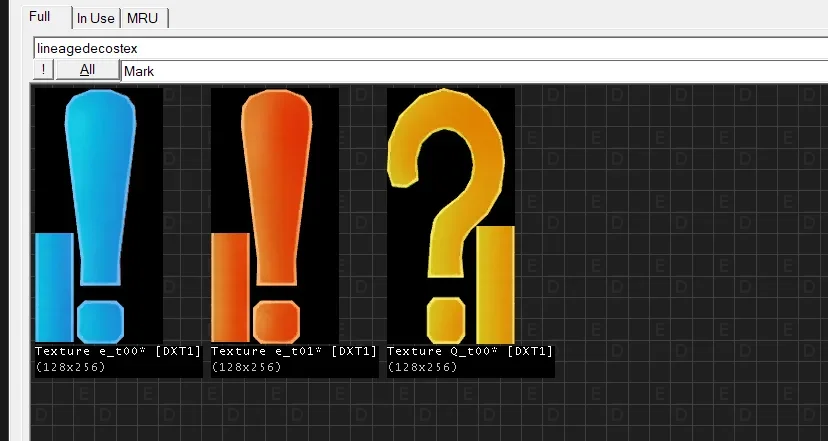Click the (128x256) size under e_t01

tap(246, 367)
